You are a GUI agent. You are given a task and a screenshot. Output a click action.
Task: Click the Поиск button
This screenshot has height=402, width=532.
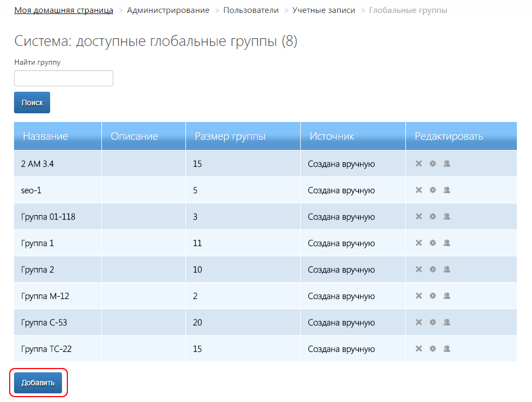tap(32, 103)
